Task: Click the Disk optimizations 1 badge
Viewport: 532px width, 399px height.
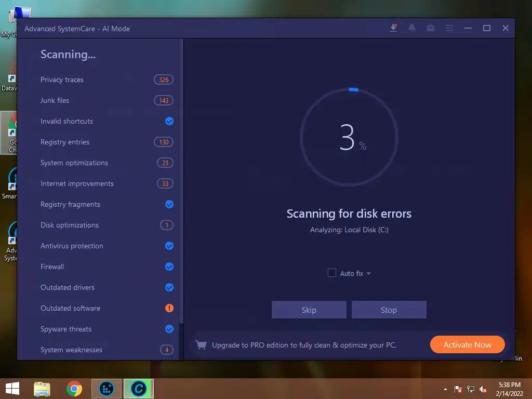Action: [x=167, y=225]
